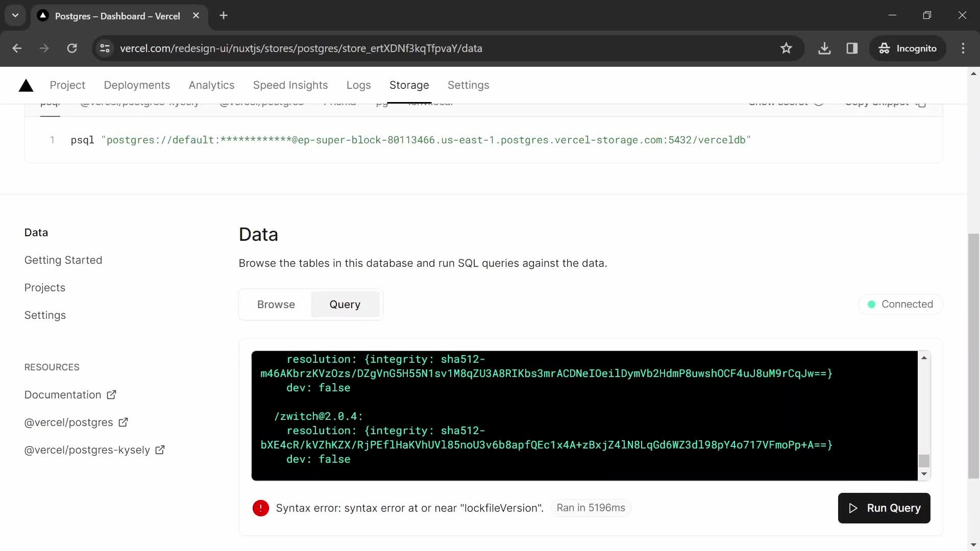980x551 pixels.
Task: Click the Show Secret icon
Action: (x=820, y=102)
